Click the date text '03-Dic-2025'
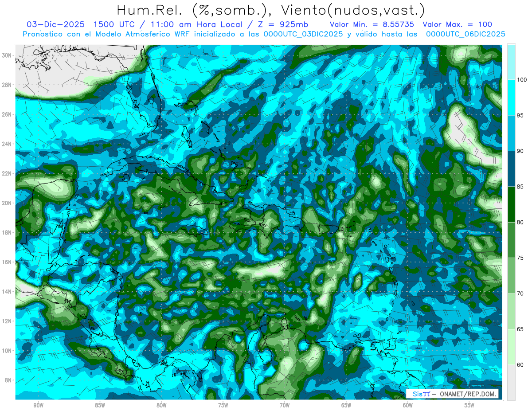Screen dimensions: 532x411 [55, 24]
